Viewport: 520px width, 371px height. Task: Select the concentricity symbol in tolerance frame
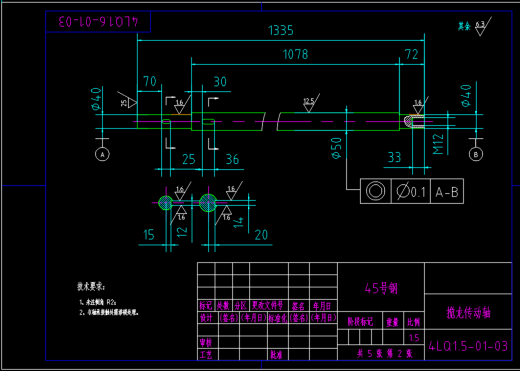(x=375, y=191)
